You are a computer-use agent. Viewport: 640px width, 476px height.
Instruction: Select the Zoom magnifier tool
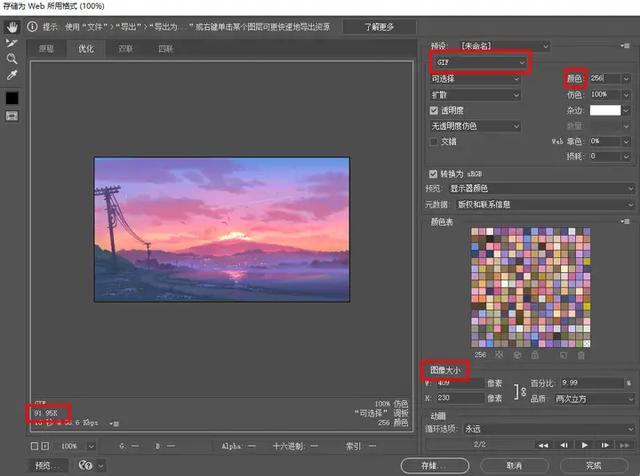[12, 59]
